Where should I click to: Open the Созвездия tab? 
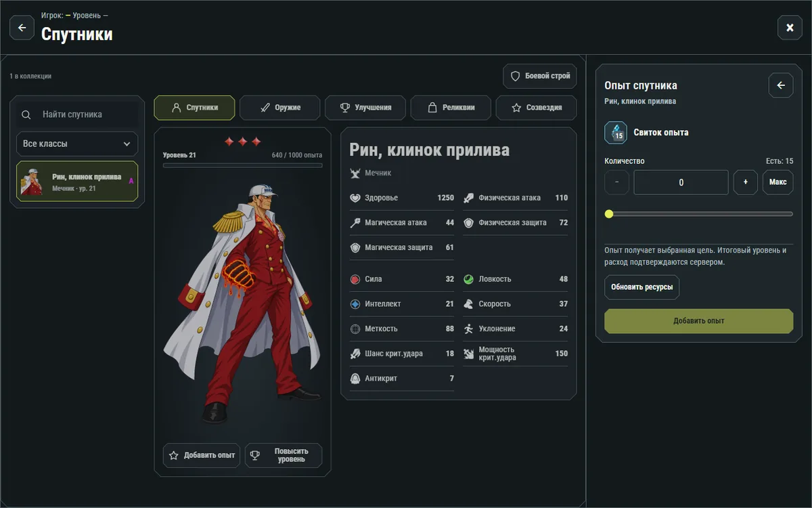click(x=537, y=108)
